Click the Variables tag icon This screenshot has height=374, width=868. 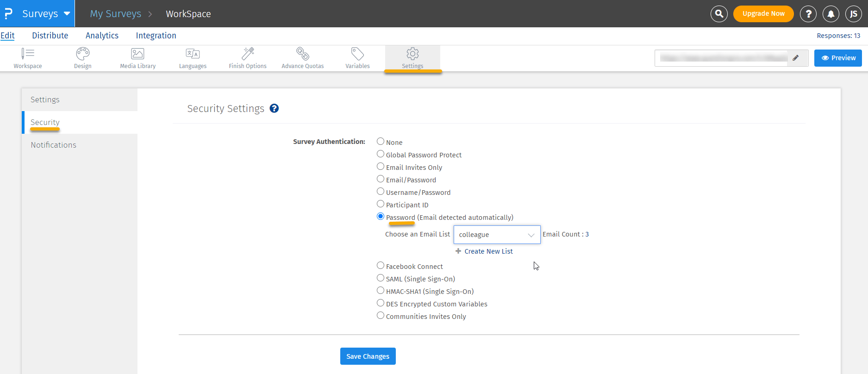pyautogui.click(x=357, y=54)
